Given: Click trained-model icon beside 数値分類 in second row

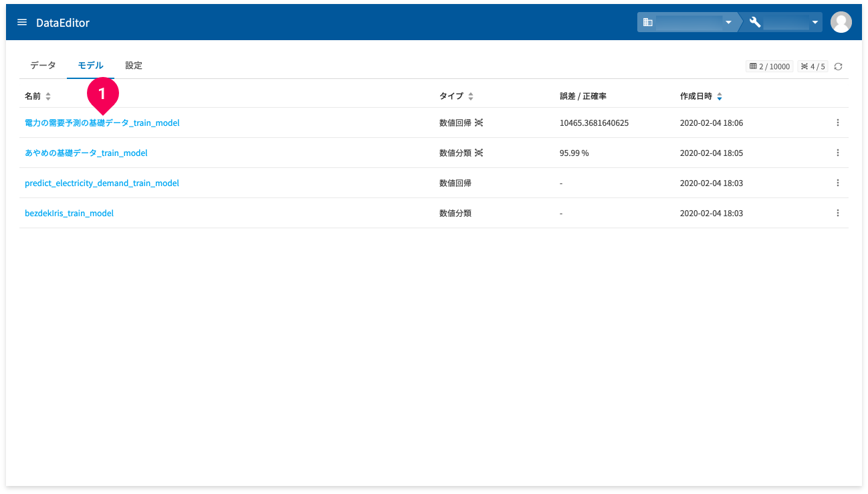Looking at the screenshot, I should pyautogui.click(x=479, y=153).
